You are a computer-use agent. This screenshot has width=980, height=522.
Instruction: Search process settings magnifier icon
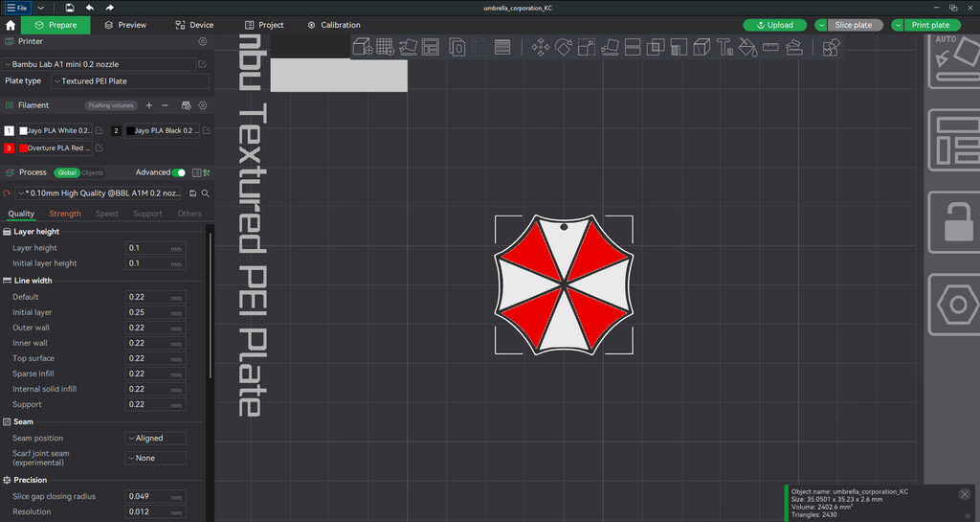(206, 193)
